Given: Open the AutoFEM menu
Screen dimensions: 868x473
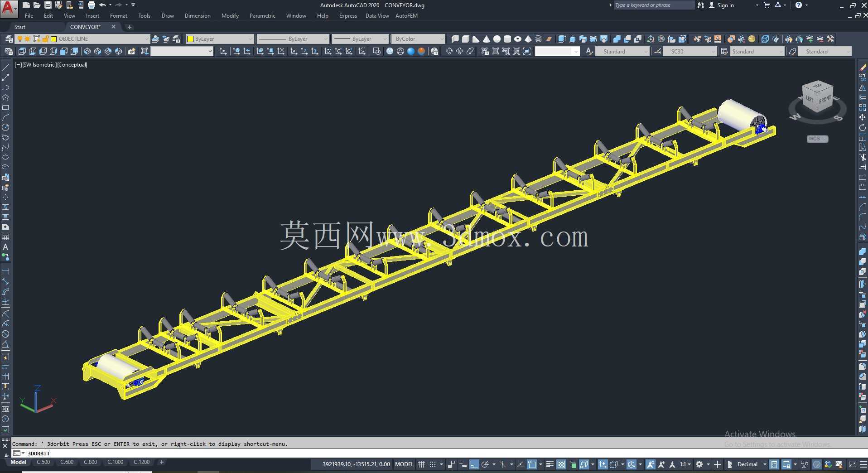Looking at the screenshot, I should click(x=406, y=16).
